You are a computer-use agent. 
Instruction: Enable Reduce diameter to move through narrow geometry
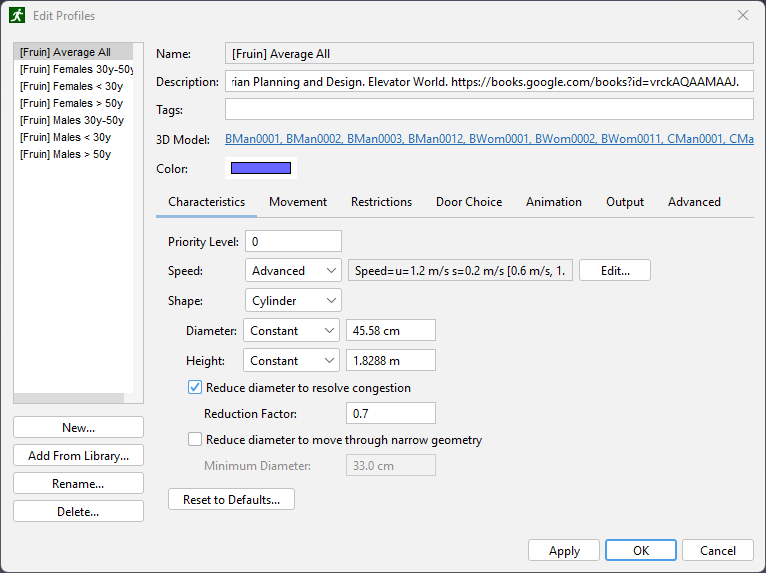[x=194, y=440]
